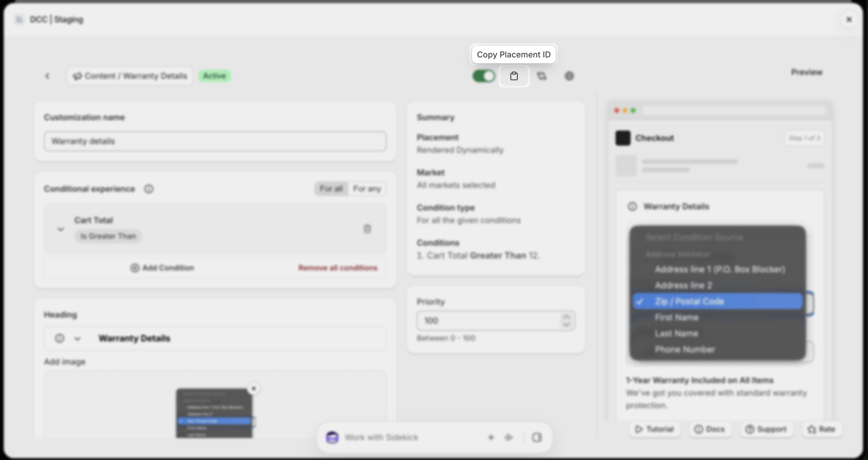The image size is (868, 460).
Task: Open the Support button
Action: tap(766, 429)
